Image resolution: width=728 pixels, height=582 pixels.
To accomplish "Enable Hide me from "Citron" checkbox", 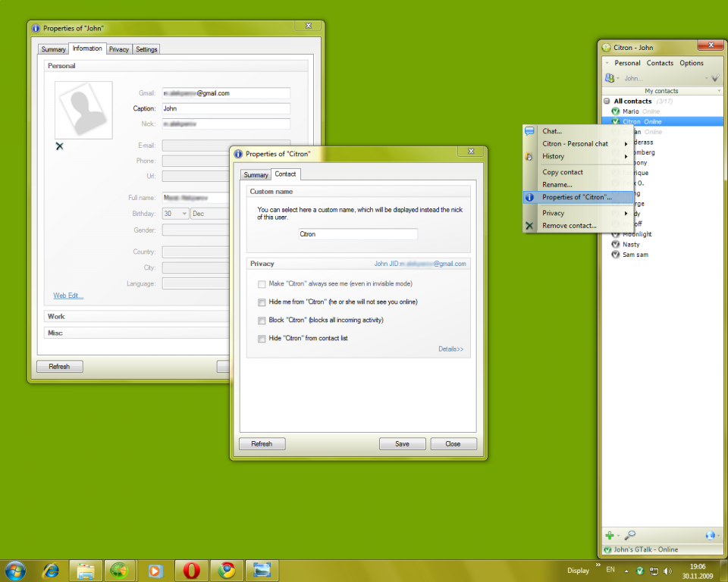I will pyautogui.click(x=262, y=302).
